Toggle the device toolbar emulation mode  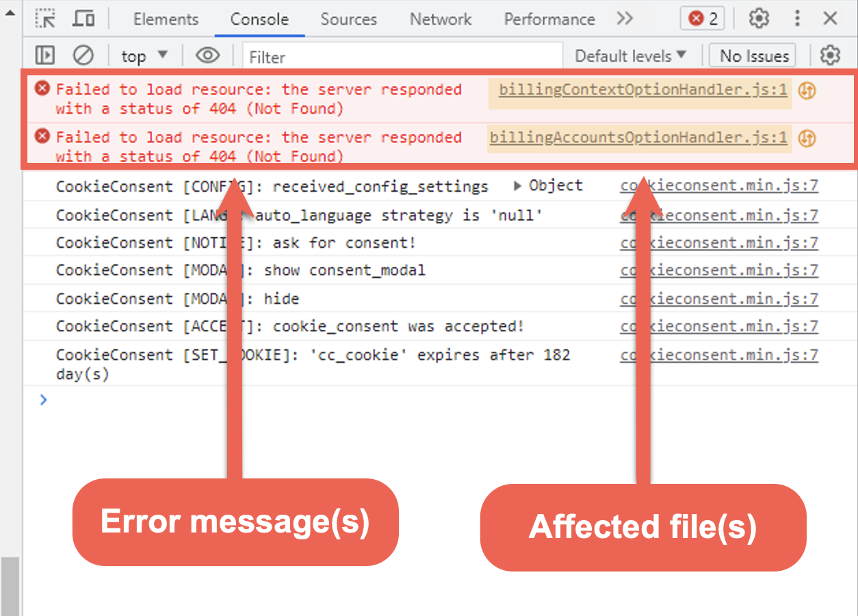[83, 18]
